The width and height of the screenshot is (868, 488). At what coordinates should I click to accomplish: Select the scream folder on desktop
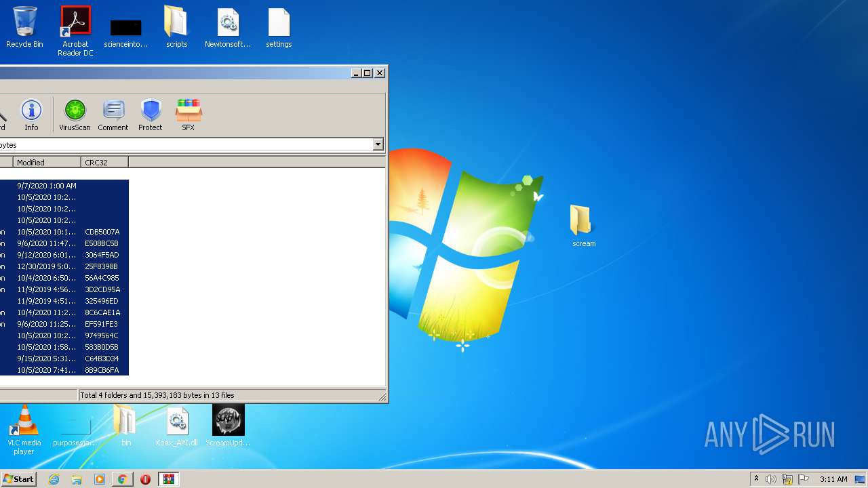tap(583, 226)
